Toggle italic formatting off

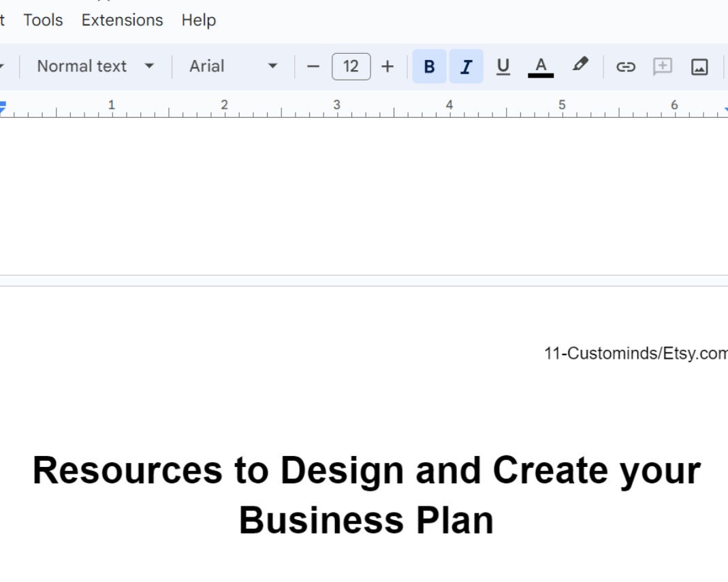pyautogui.click(x=466, y=66)
